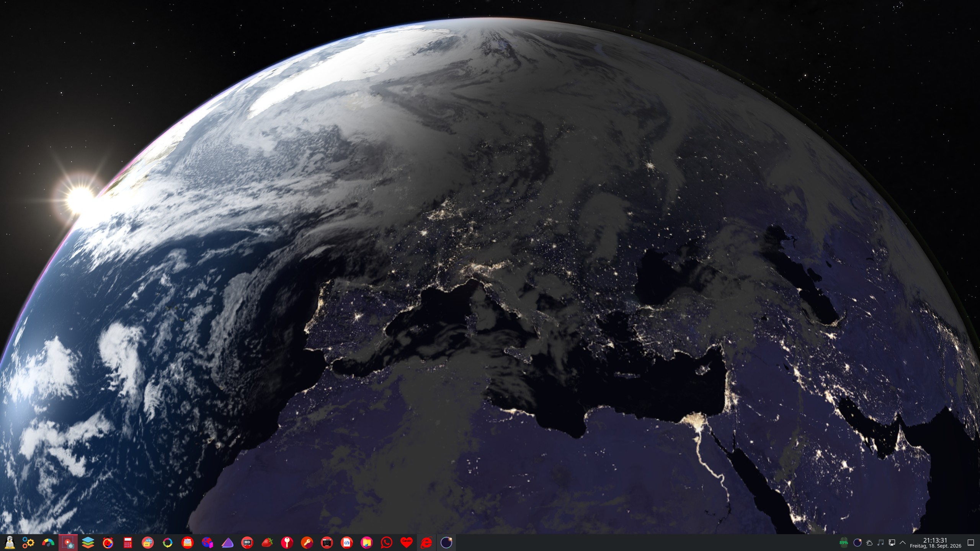Launch the code file editor icon
980x551 pixels.
[347, 543]
